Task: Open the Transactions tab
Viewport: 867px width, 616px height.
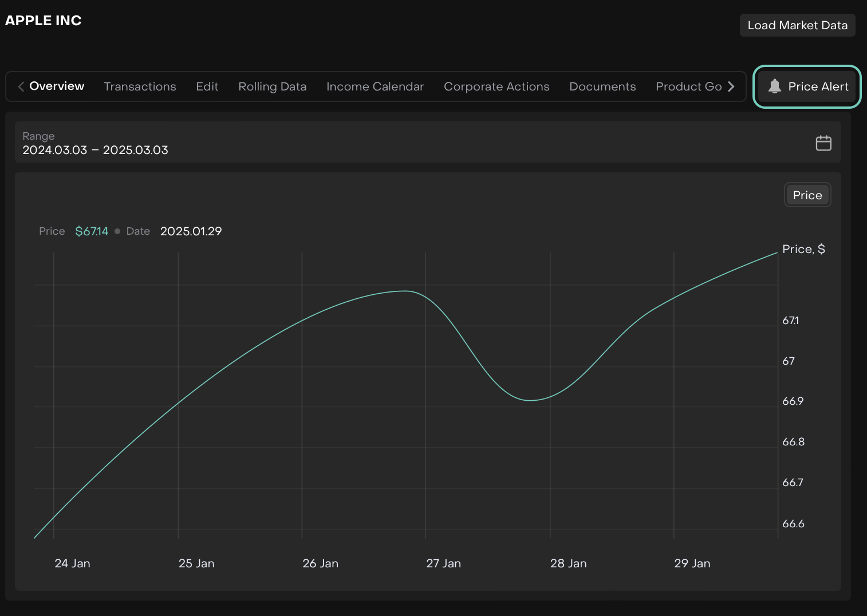Action: (140, 86)
